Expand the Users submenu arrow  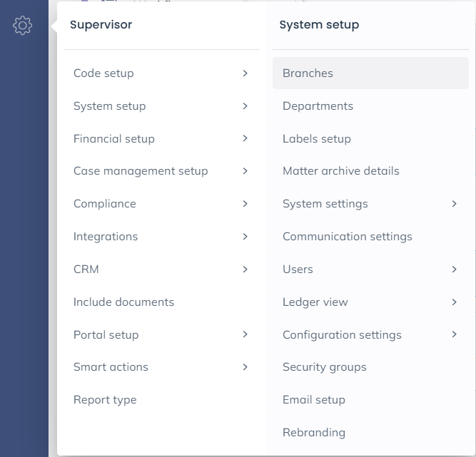[454, 269]
